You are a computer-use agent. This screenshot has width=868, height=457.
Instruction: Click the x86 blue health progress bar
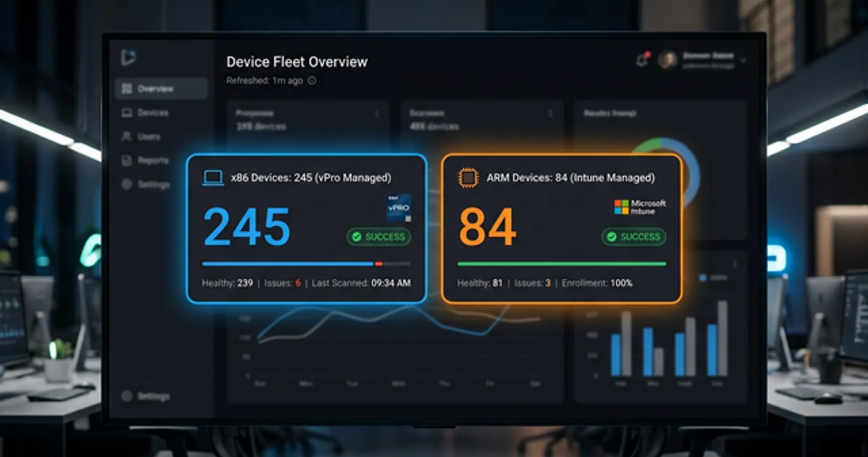pos(288,264)
